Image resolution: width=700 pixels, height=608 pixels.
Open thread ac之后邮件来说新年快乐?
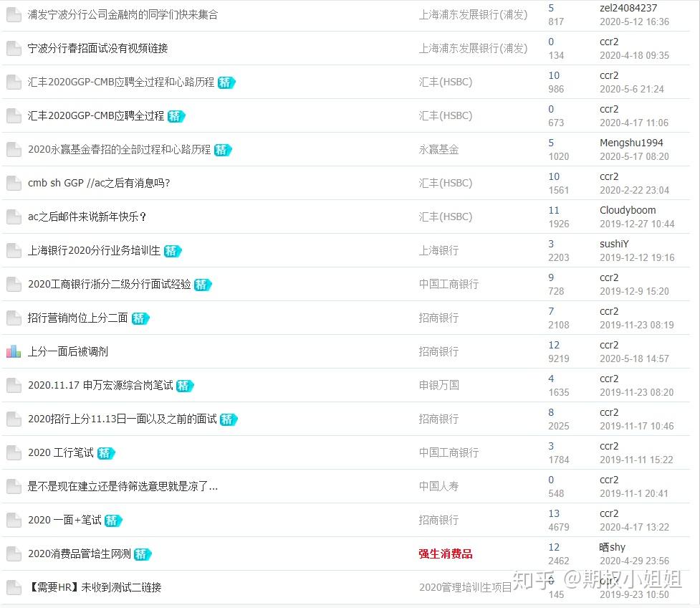87,217
